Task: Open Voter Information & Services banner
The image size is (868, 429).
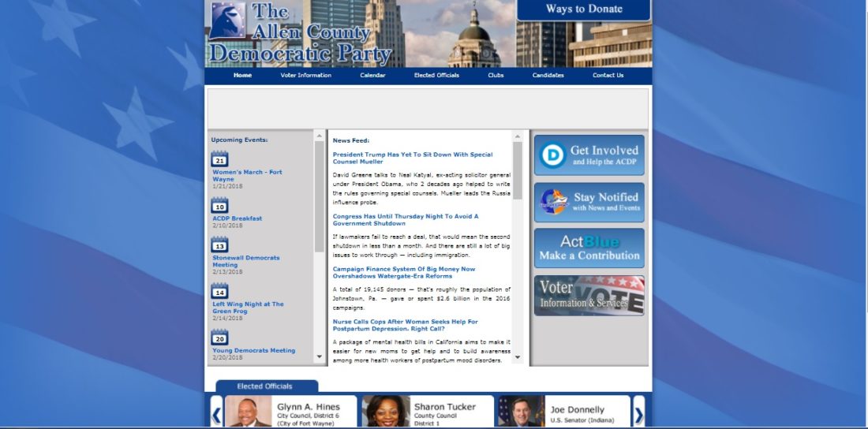Action: [x=589, y=296]
